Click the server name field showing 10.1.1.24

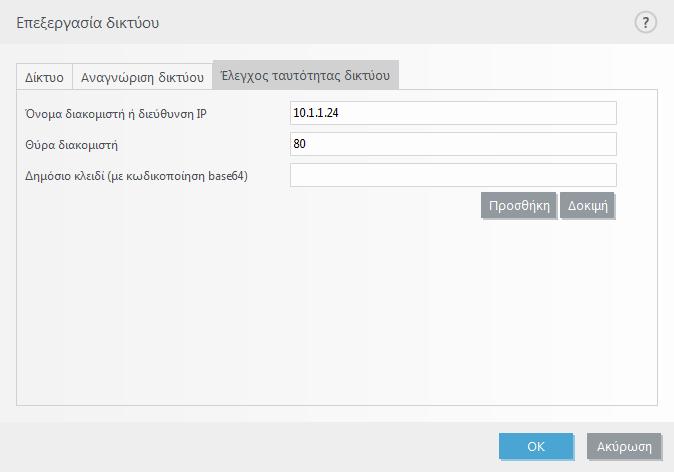click(x=453, y=113)
